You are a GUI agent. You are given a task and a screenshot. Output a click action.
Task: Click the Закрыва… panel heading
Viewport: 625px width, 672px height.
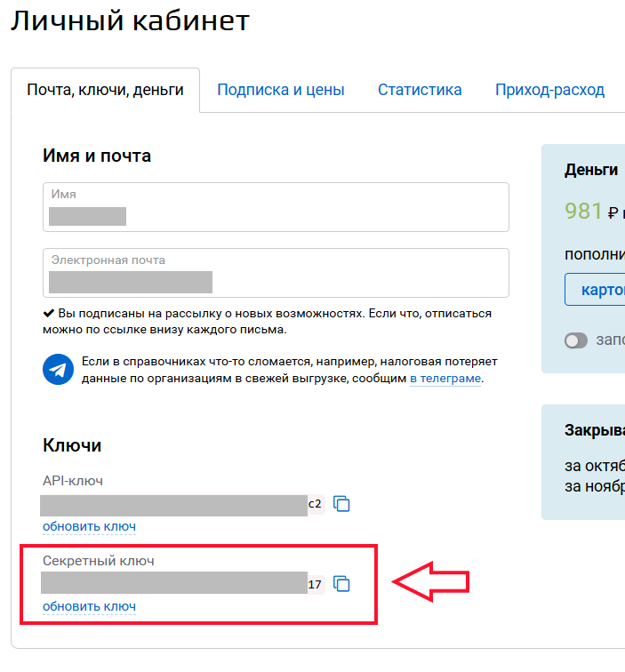(x=594, y=430)
